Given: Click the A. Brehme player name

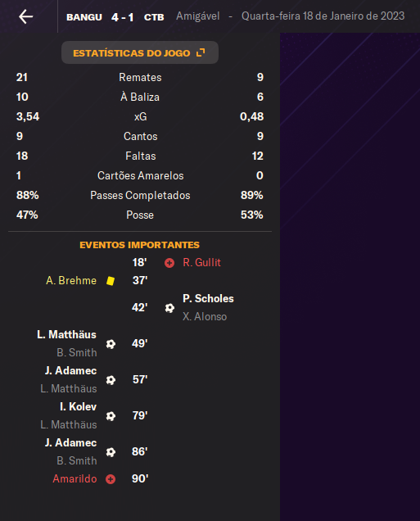Looking at the screenshot, I should pos(71,280).
